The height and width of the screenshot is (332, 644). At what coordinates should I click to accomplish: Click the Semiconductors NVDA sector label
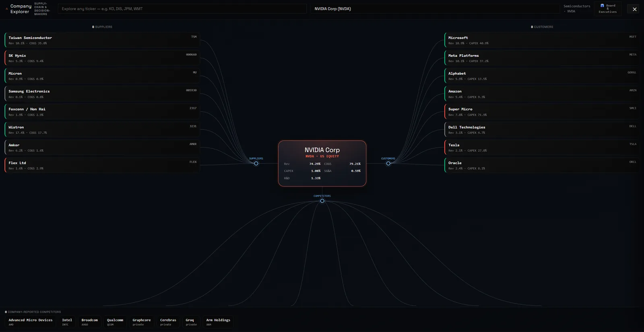577,9
